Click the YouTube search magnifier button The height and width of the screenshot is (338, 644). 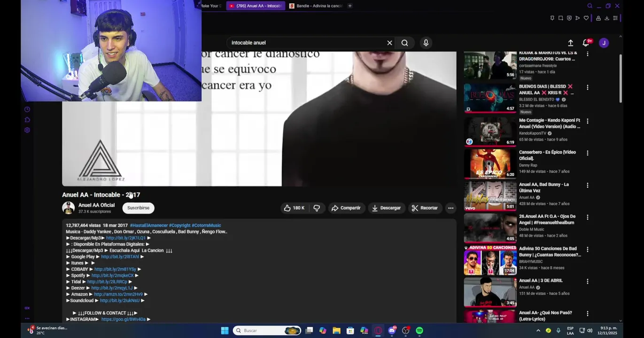pyautogui.click(x=404, y=43)
